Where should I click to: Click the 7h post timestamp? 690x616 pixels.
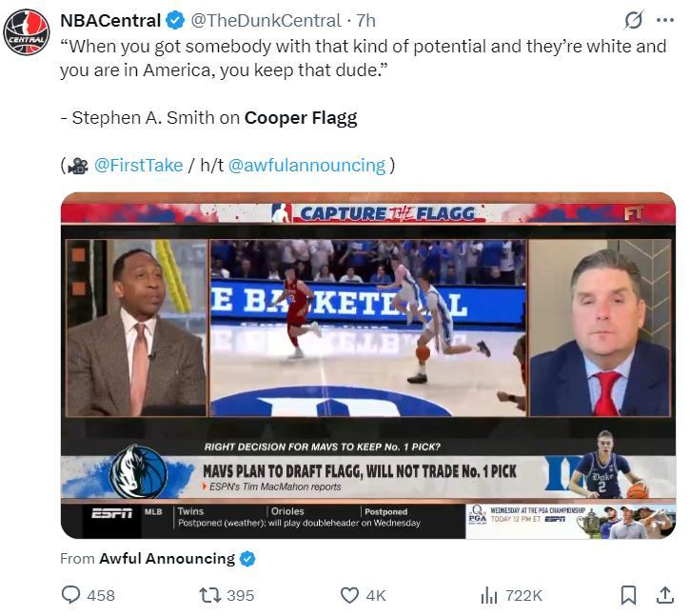[366, 20]
